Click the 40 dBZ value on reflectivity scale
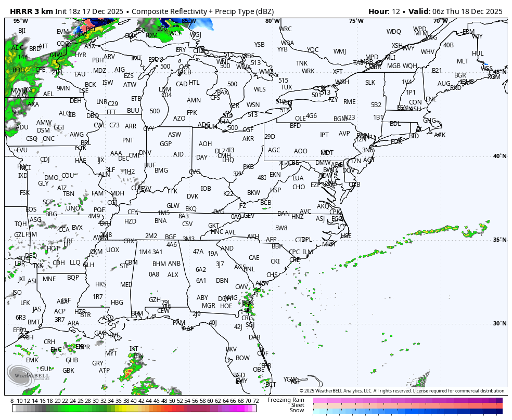 (133, 401)
